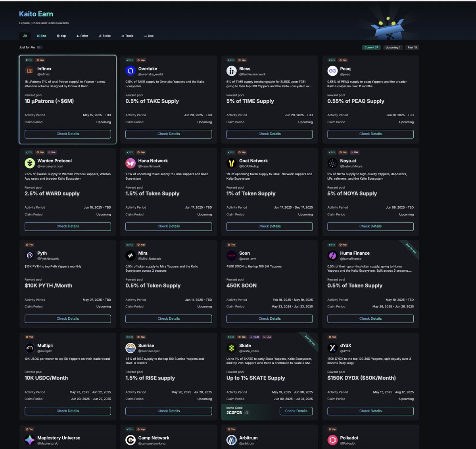
Task: Click the @wardenprotocol handle
Action: [50, 167]
